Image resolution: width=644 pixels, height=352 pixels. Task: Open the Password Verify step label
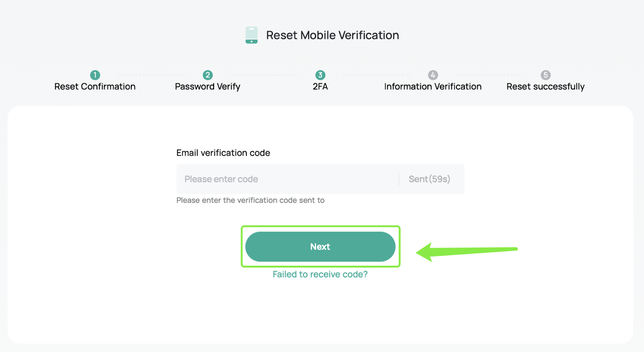208,87
